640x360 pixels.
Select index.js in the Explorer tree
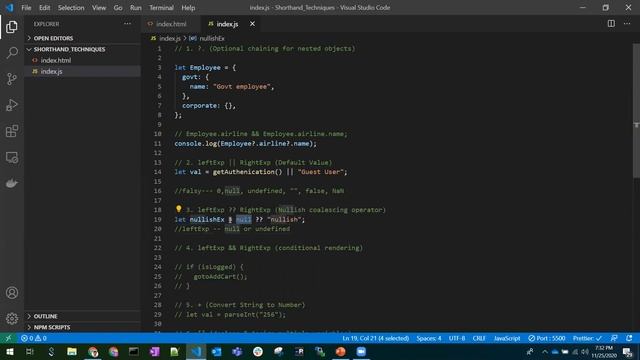click(82, 71)
